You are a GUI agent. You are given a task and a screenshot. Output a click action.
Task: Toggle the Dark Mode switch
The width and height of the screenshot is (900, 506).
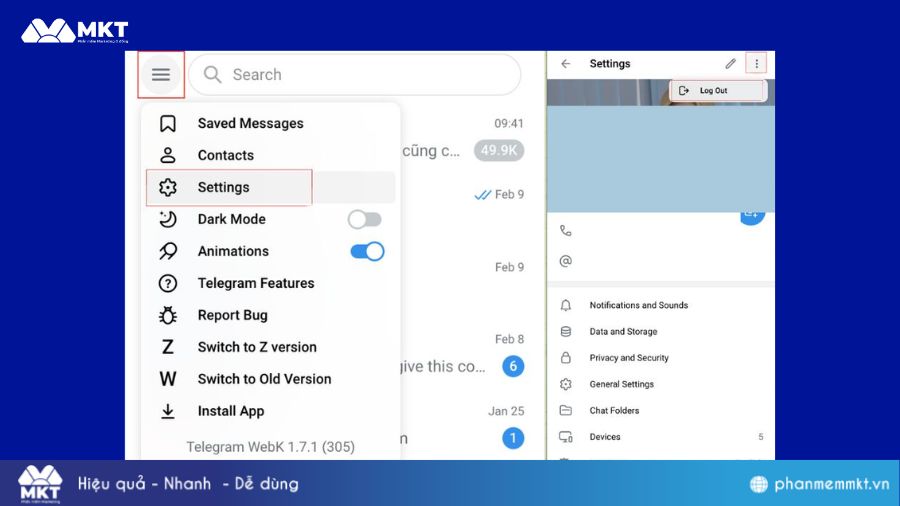coord(364,219)
